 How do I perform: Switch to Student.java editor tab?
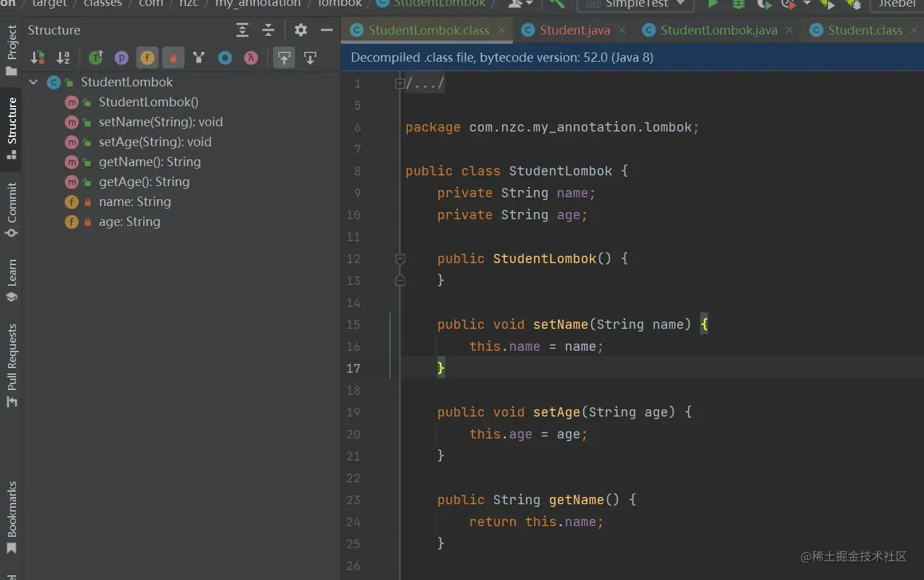(x=575, y=30)
